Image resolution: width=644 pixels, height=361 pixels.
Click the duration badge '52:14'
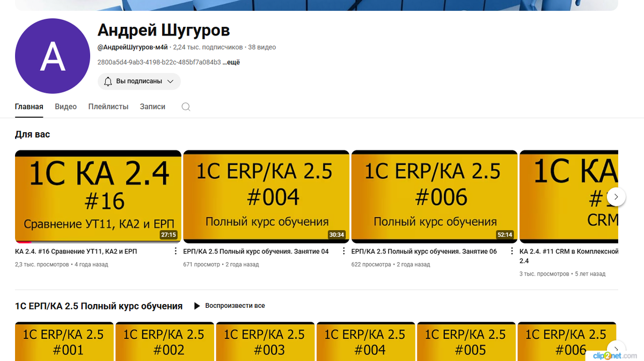click(505, 235)
